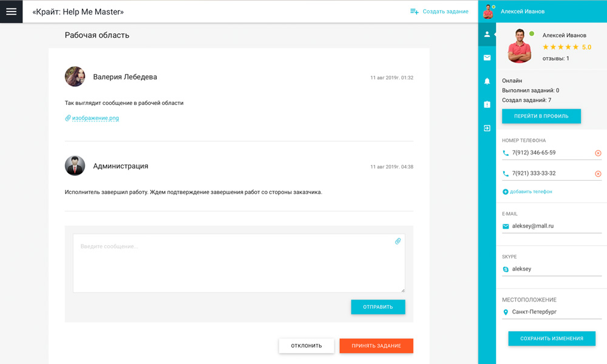Open the hamburger menu
Viewport: 607px width, 364px height.
(11, 12)
